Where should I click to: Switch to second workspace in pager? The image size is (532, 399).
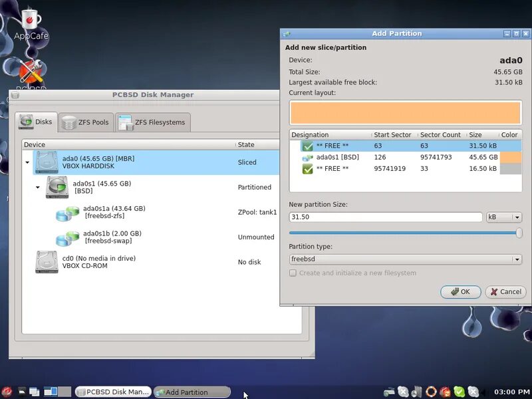pos(65,392)
